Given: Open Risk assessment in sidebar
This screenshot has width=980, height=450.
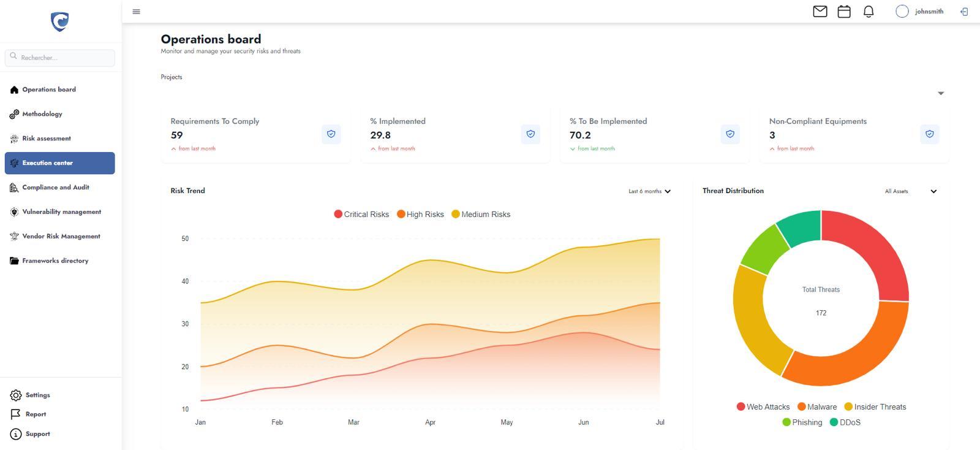Looking at the screenshot, I should (x=47, y=139).
